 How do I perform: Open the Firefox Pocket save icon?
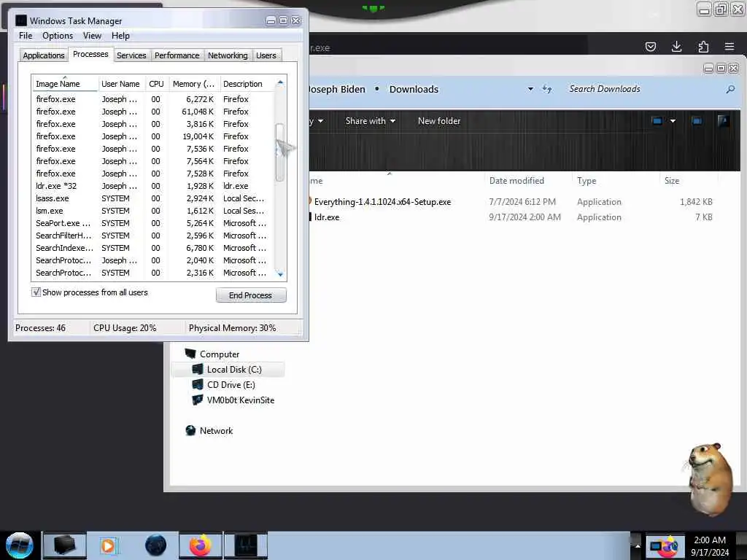[x=650, y=47]
